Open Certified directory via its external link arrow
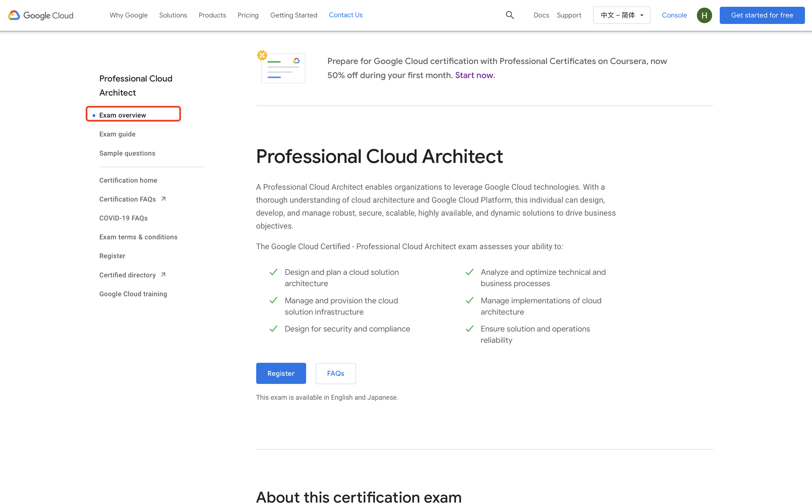 pos(163,274)
